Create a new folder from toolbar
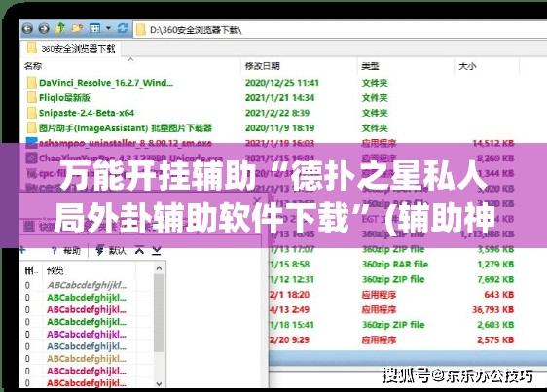The width and height of the screenshot is (547, 392). click(x=77, y=28)
